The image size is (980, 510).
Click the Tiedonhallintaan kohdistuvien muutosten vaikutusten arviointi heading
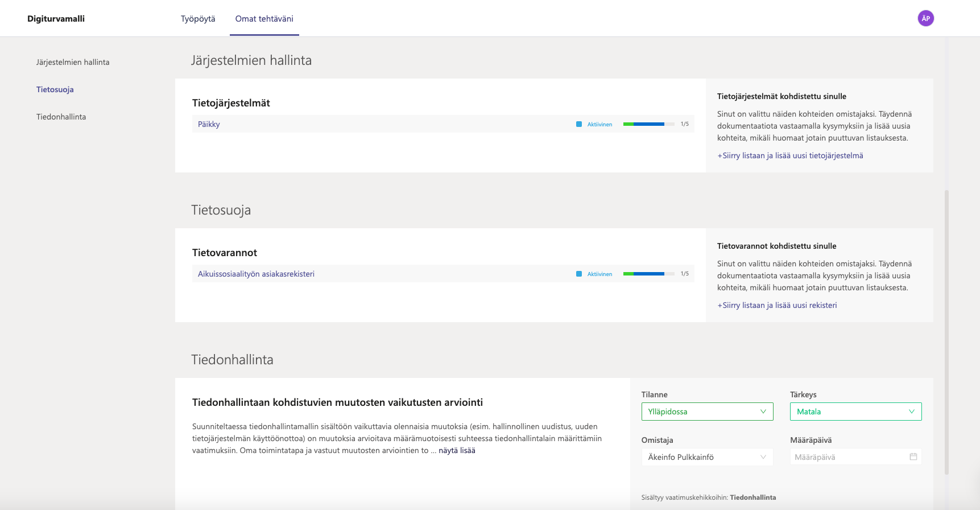tap(337, 402)
